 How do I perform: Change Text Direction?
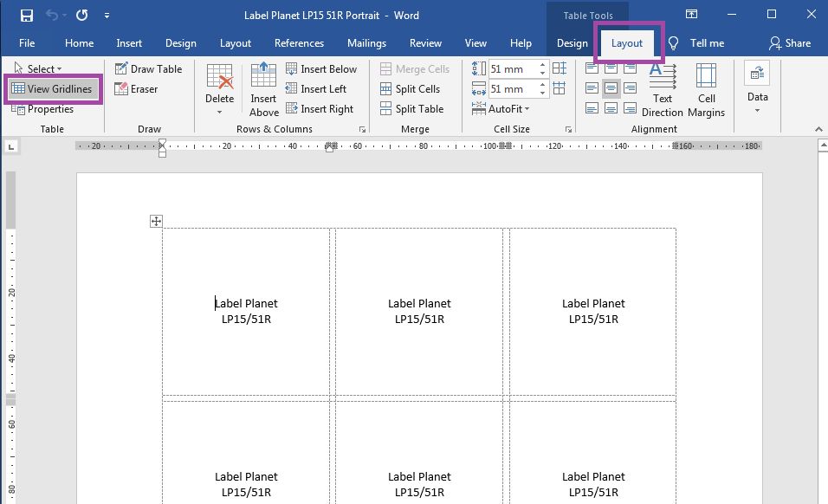(663, 90)
